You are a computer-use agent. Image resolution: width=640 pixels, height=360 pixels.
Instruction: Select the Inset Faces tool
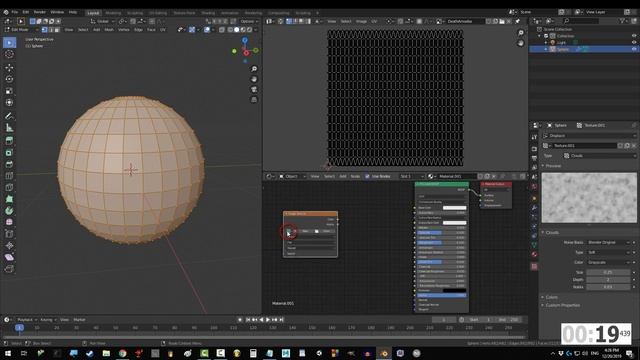pyautogui.click(x=9, y=153)
